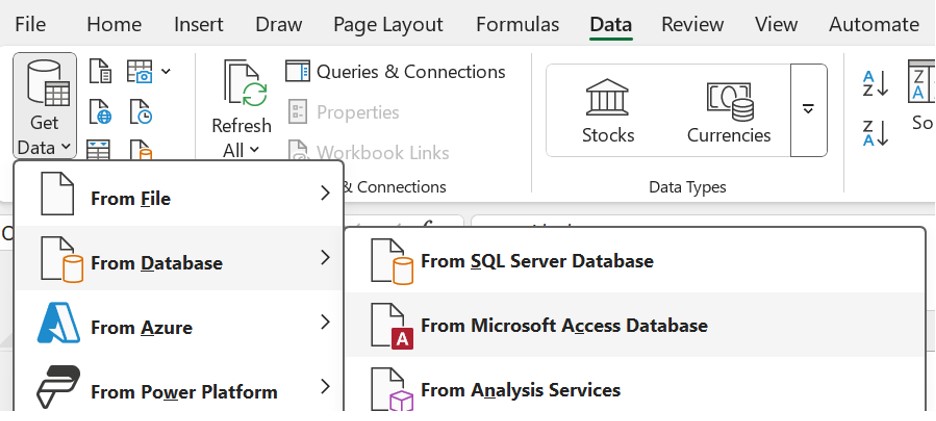This screenshot has height=421, width=936.
Task: Click the Recent Sources clock icon
Action: (140, 112)
